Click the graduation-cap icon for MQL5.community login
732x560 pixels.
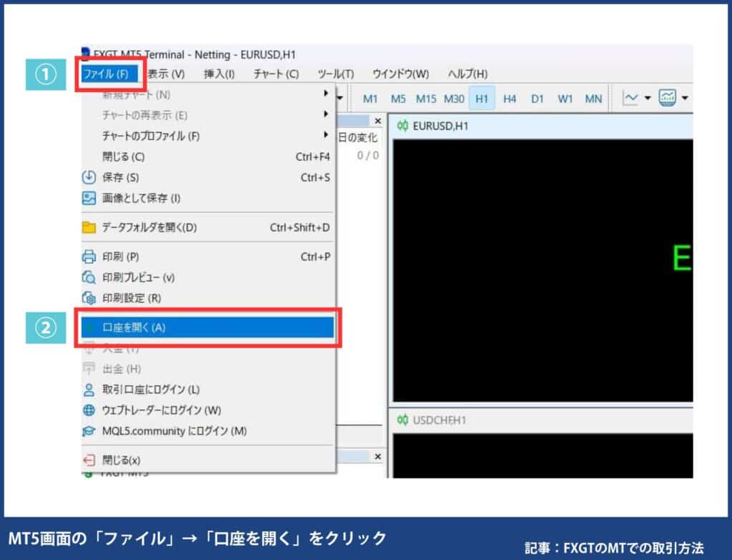[89, 429]
